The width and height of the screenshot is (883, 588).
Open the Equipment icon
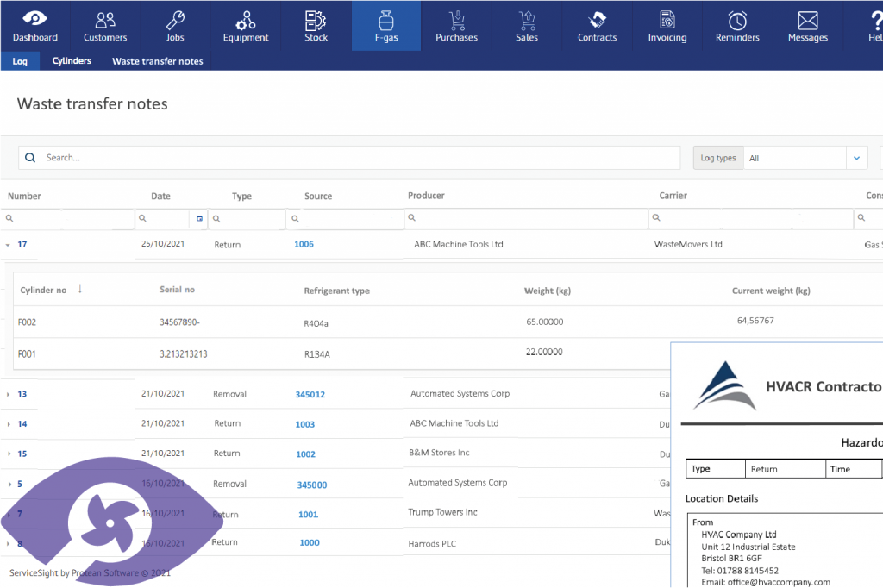(246, 21)
